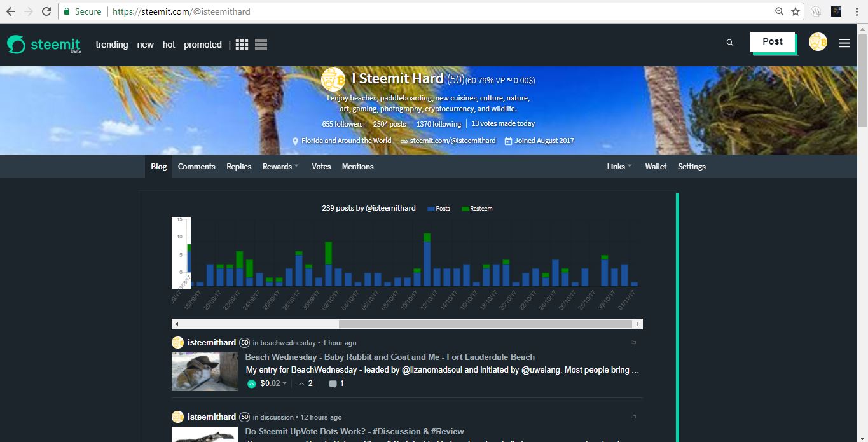Click the WordPress extension icon
Viewport: 868px width, 442px height.
[816, 11]
